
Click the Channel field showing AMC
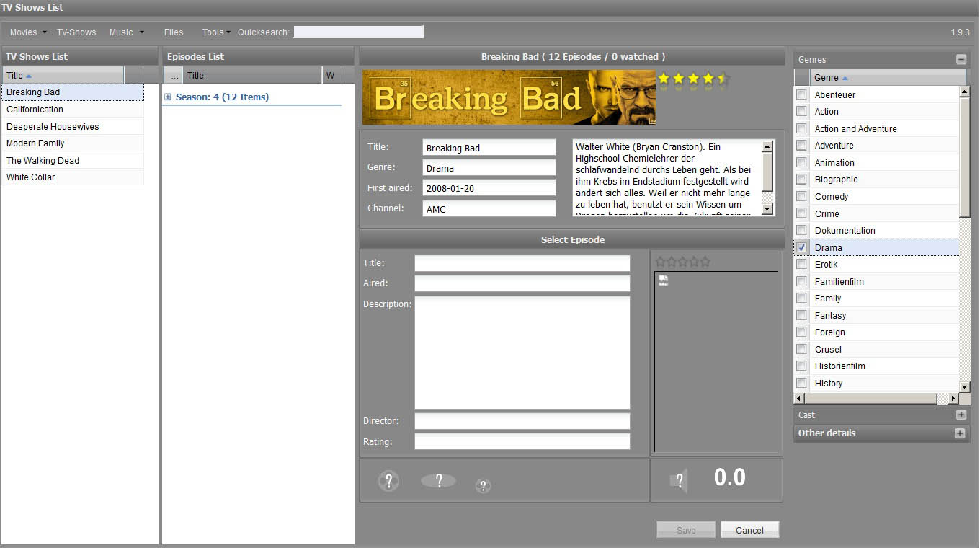coord(489,209)
